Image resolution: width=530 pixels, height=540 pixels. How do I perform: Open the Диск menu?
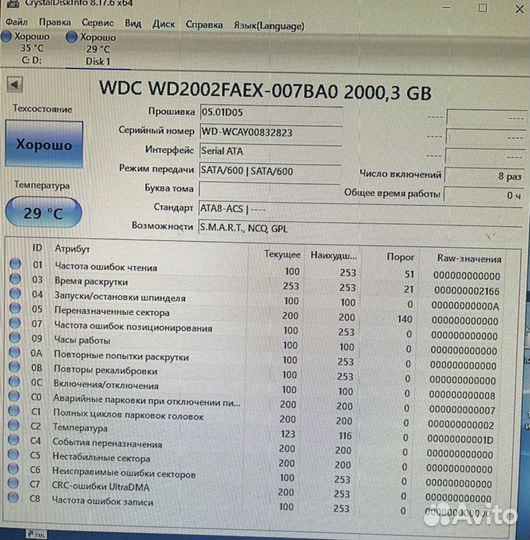coord(164,24)
